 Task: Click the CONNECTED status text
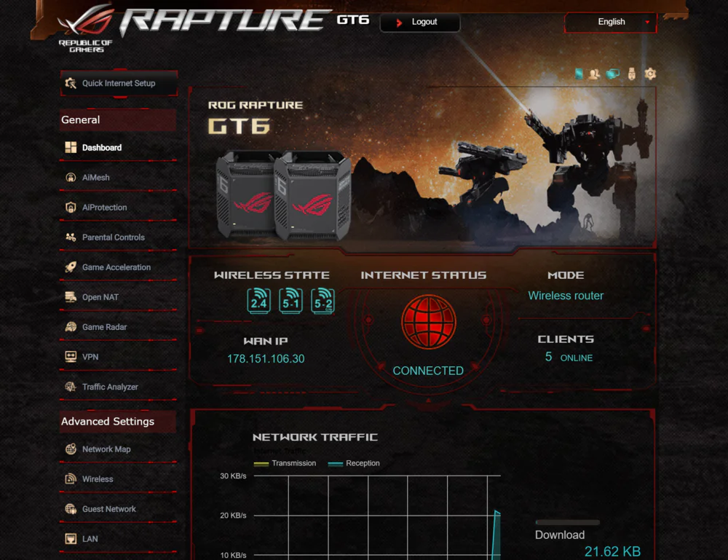click(428, 371)
